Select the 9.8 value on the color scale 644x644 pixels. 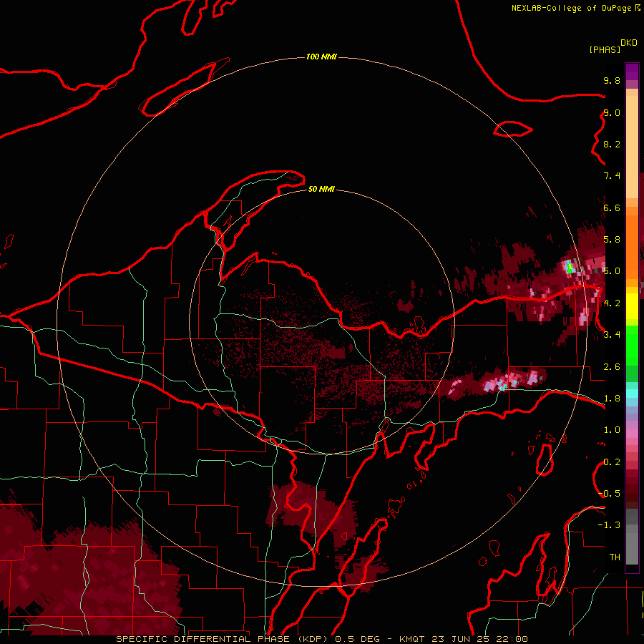pos(612,80)
